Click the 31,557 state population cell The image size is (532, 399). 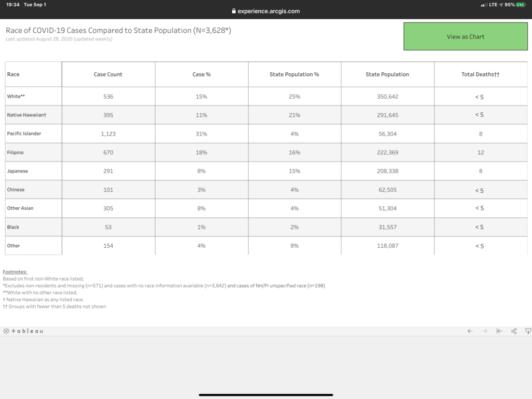388,228
